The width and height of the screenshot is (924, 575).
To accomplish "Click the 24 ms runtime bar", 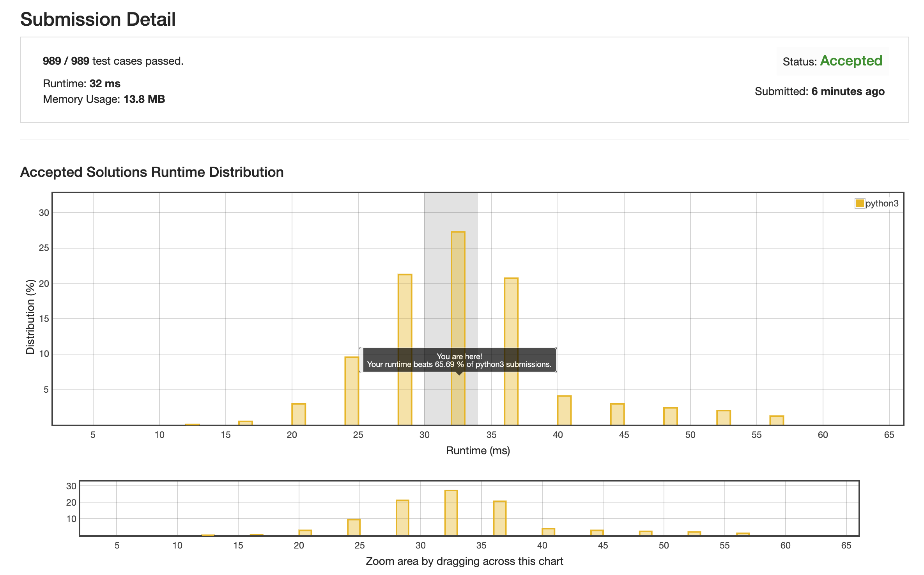I will [x=352, y=391].
